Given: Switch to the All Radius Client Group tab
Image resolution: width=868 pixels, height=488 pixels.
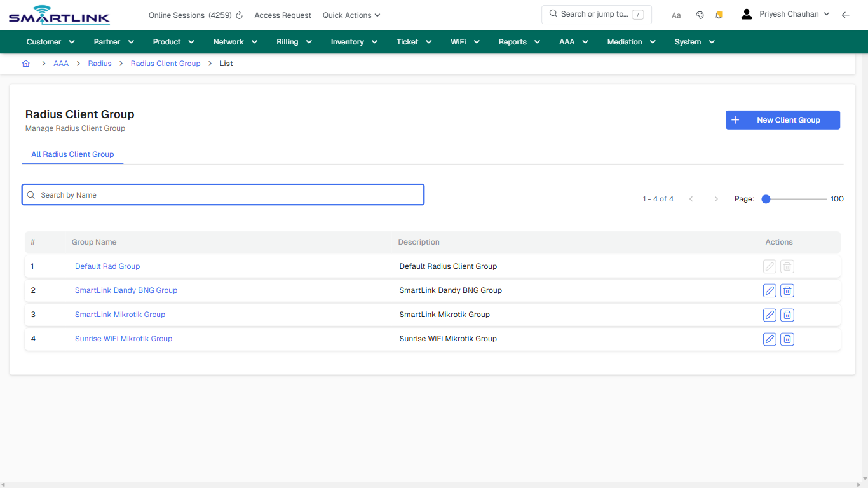Looking at the screenshot, I should (72, 154).
